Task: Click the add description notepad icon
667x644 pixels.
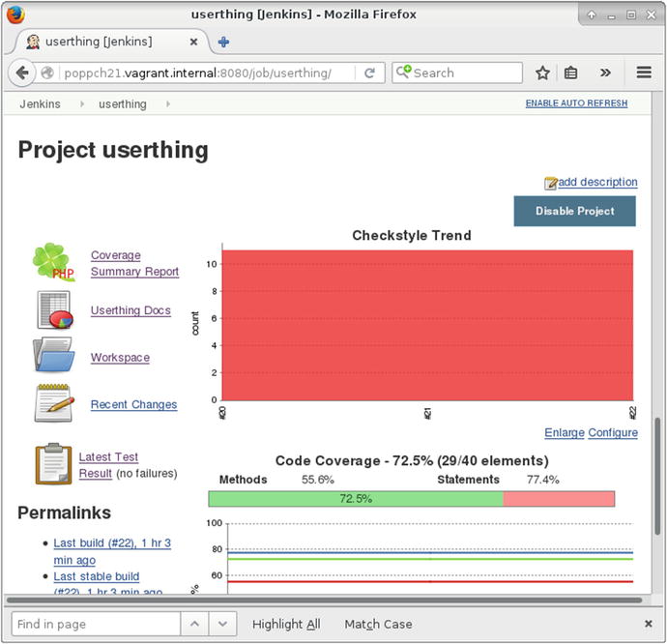Action: click(550, 183)
